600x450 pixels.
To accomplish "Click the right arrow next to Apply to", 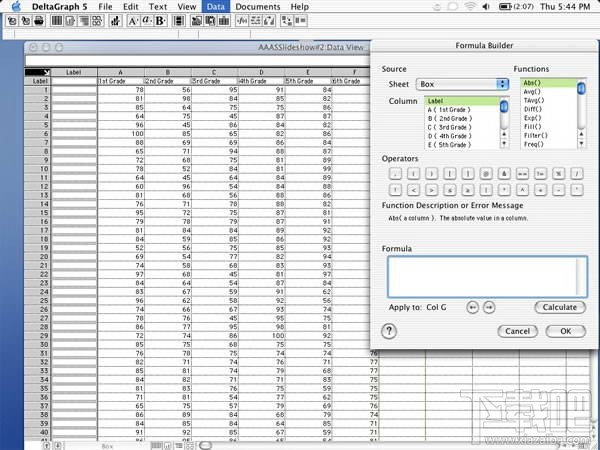I will [x=489, y=307].
